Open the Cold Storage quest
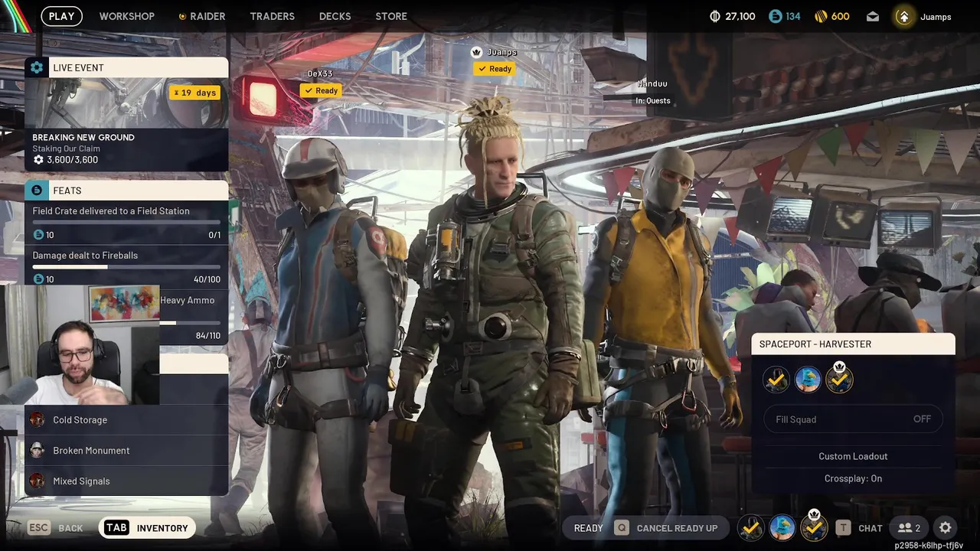Viewport: 980px width, 551px height. coord(126,420)
